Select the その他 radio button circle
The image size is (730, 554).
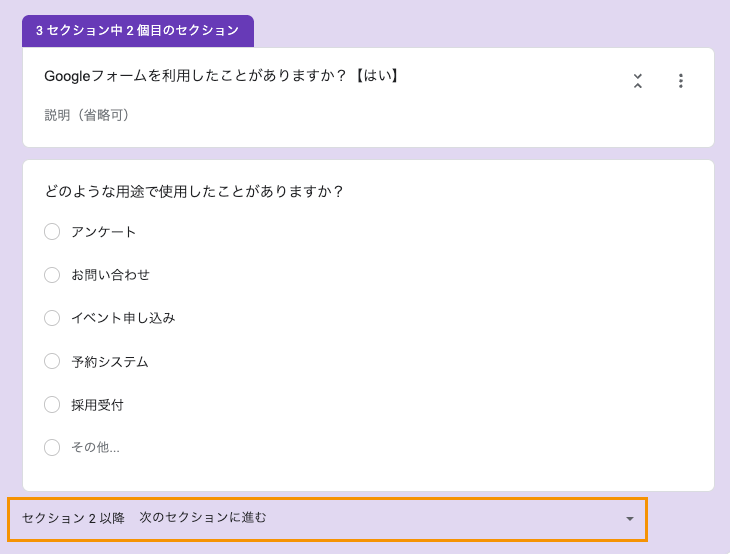click(52, 447)
